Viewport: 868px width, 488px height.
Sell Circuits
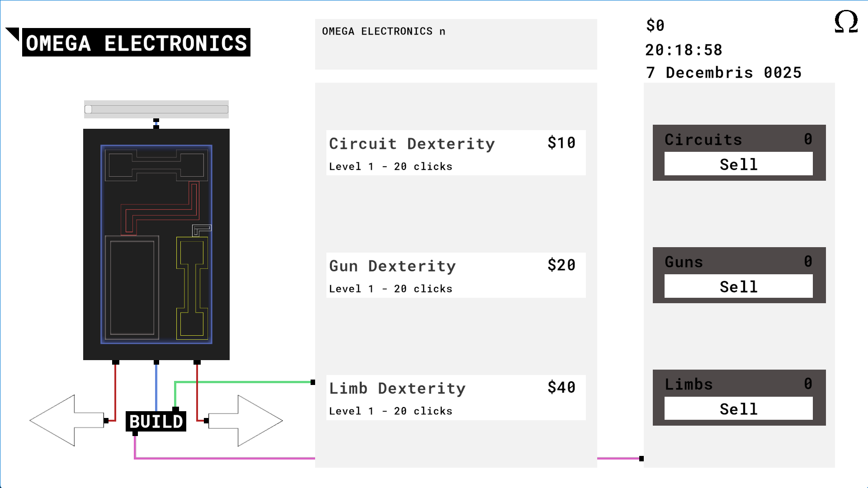738,164
